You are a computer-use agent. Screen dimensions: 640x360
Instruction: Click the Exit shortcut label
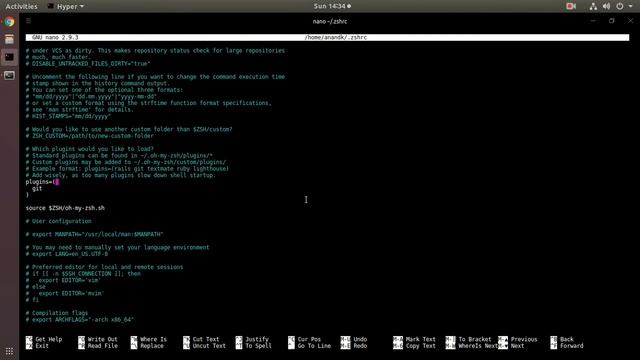click(42, 346)
